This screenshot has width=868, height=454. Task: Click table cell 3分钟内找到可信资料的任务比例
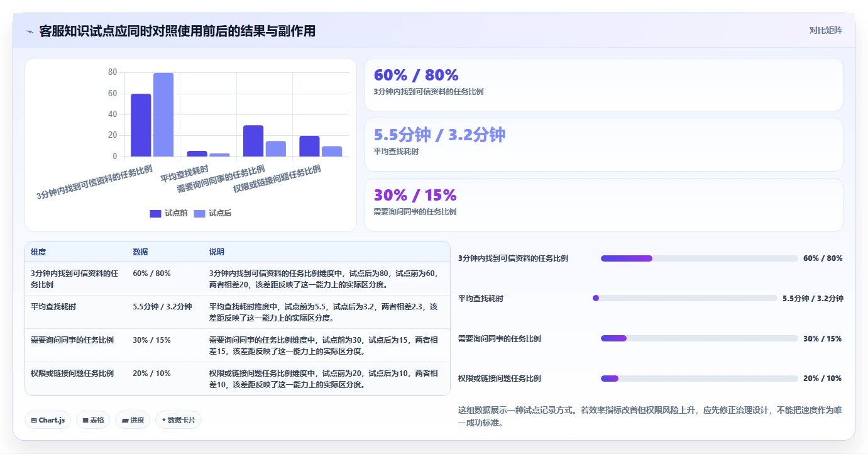(75, 279)
